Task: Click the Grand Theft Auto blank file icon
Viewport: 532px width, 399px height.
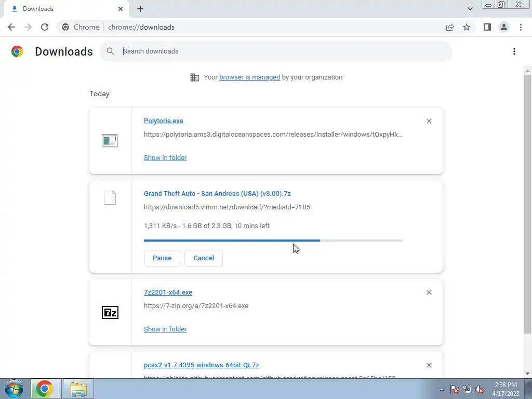Action: [x=110, y=197]
